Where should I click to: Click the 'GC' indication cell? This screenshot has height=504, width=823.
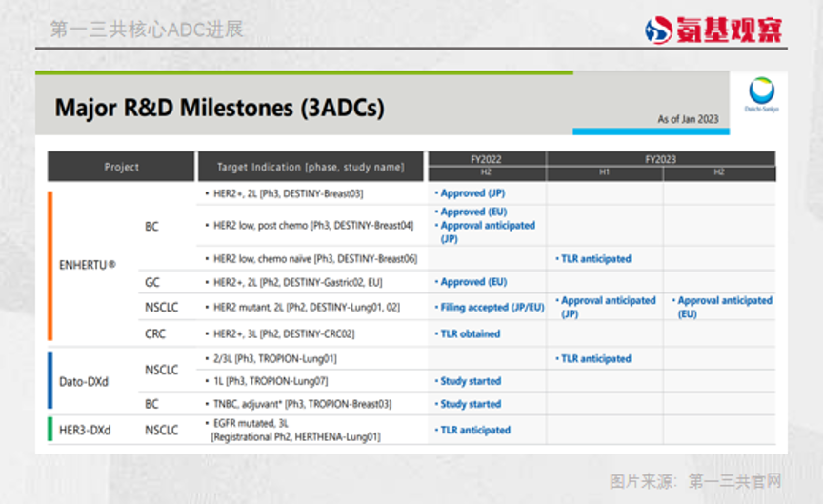pos(152,282)
